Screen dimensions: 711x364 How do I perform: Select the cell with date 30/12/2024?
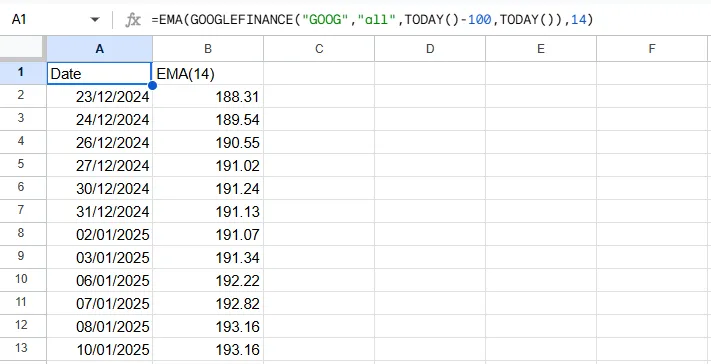(x=99, y=188)
